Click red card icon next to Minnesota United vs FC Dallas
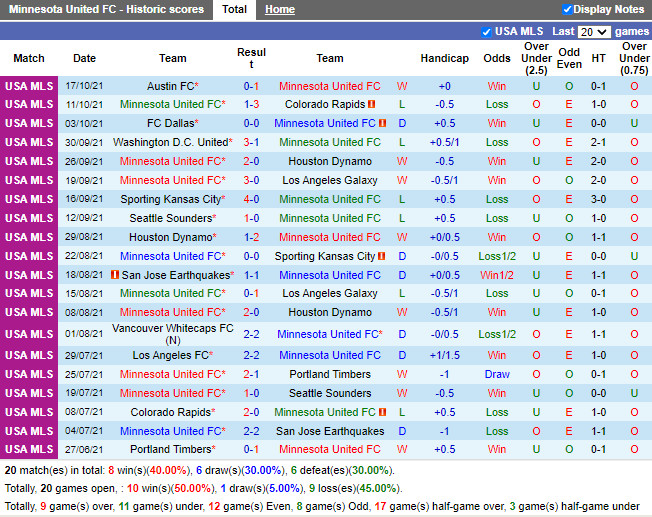 point(382,123)
